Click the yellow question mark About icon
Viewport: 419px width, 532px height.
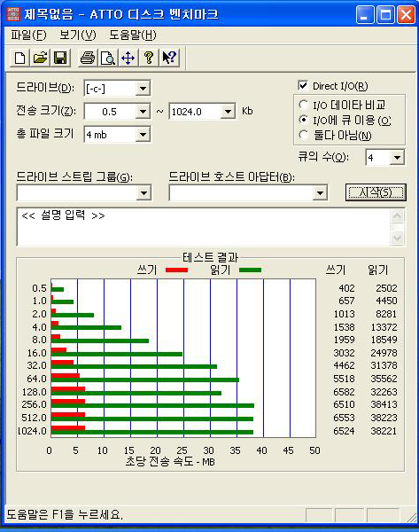pos(149,58)
